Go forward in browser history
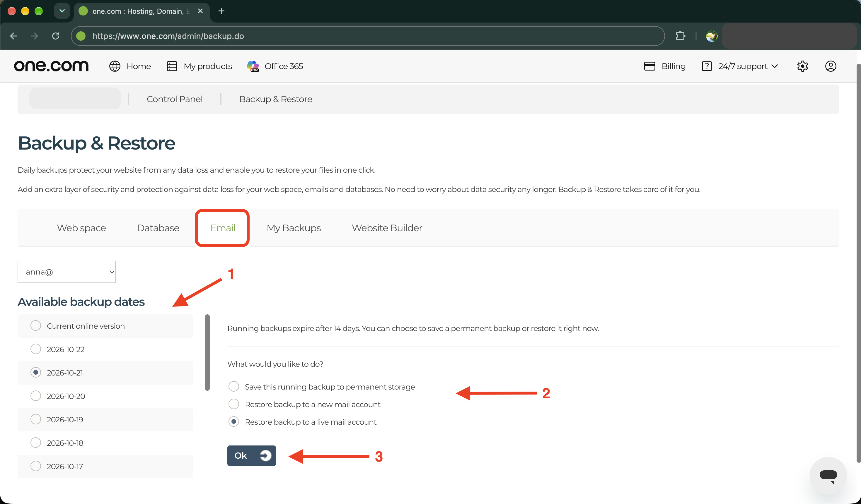Viewport: 861px width, 504px height. point(35,36)
